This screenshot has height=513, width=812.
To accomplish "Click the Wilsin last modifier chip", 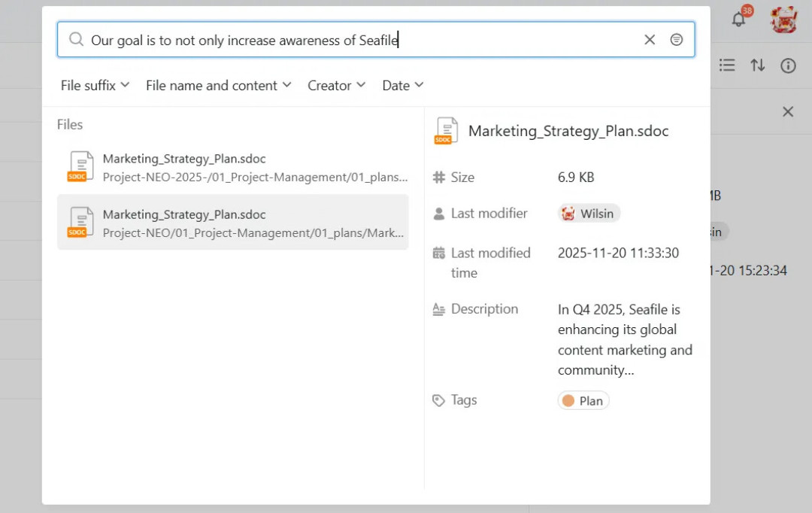I will 589,214.
